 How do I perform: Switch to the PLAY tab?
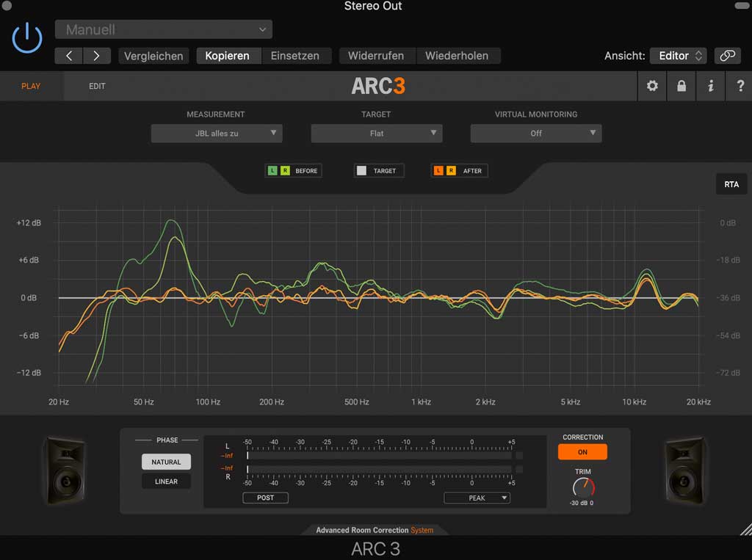click(31, 87)
